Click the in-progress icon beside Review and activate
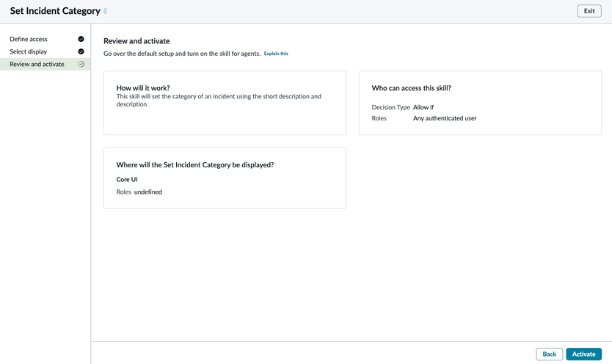The width and height of the screenshot is (612, 364). coord(81,64)
